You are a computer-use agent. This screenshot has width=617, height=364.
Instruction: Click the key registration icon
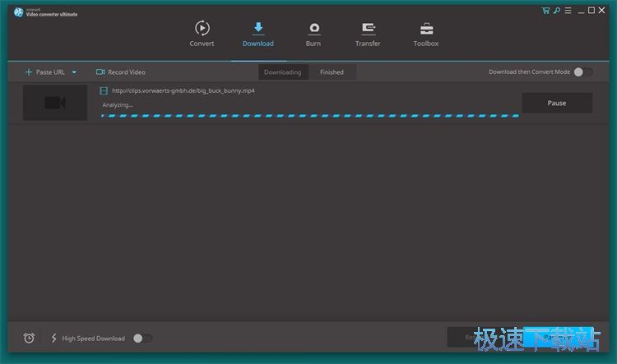click(x=557, y=11)
